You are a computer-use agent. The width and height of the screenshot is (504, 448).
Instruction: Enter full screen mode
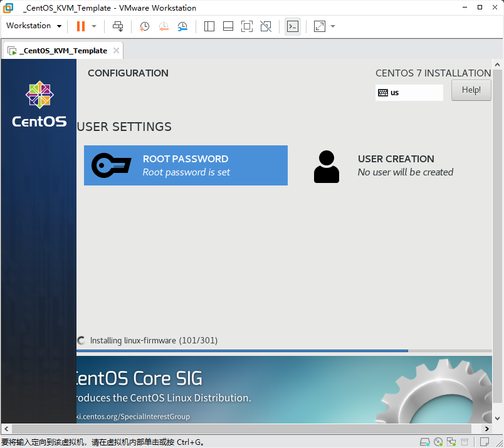[x=247, y=26]
